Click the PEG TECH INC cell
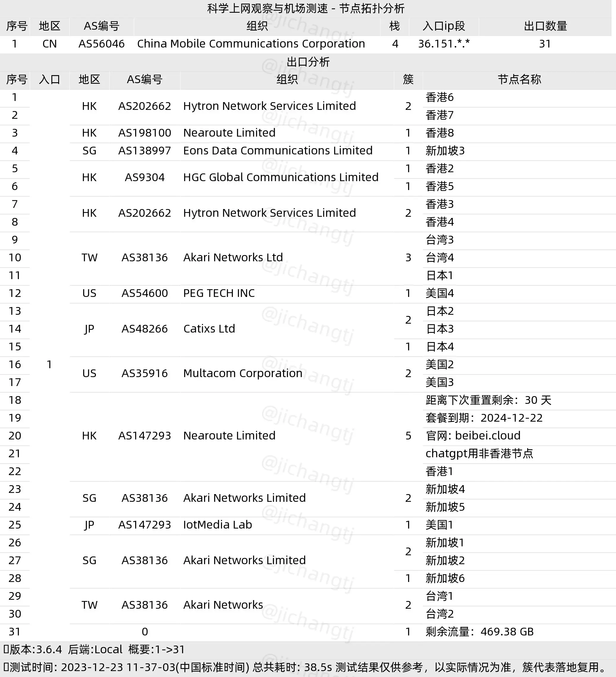616x677 pixels. tap(219, 293)
